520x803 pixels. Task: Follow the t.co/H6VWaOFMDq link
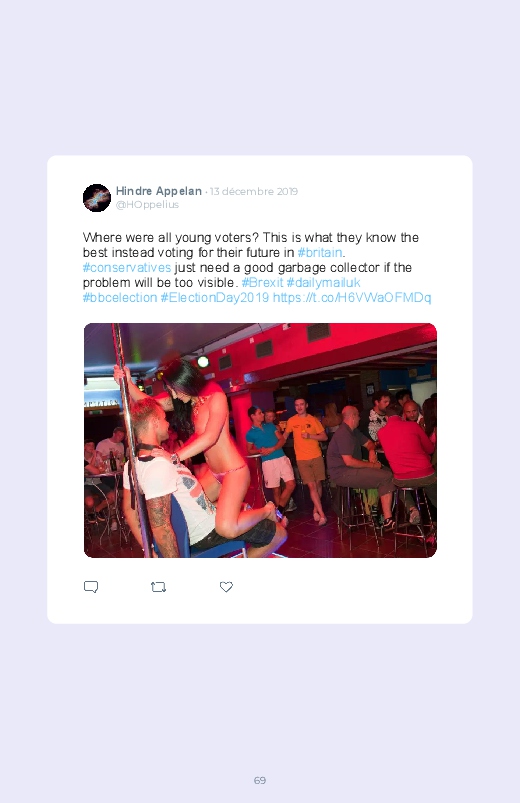tap(352, 298)
